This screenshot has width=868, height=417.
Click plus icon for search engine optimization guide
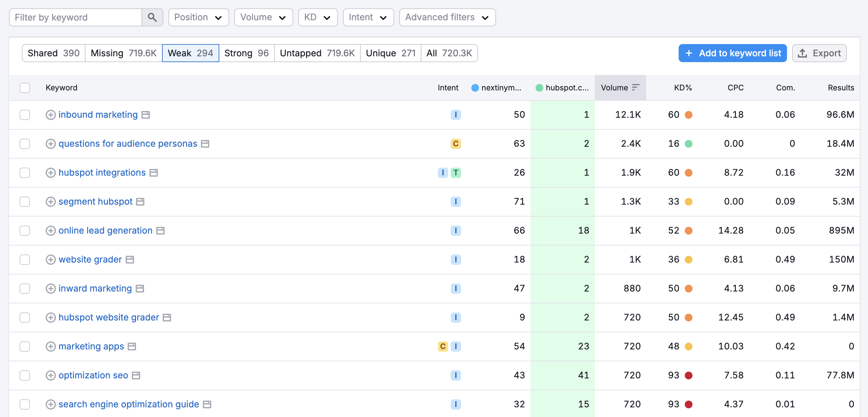pyautogui.click(x=50, y=404)
